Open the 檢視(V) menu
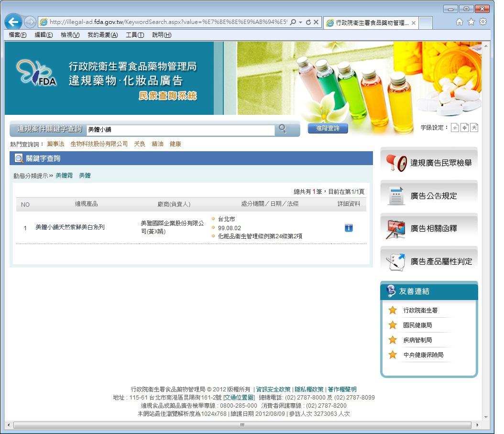 pos(70,35)
